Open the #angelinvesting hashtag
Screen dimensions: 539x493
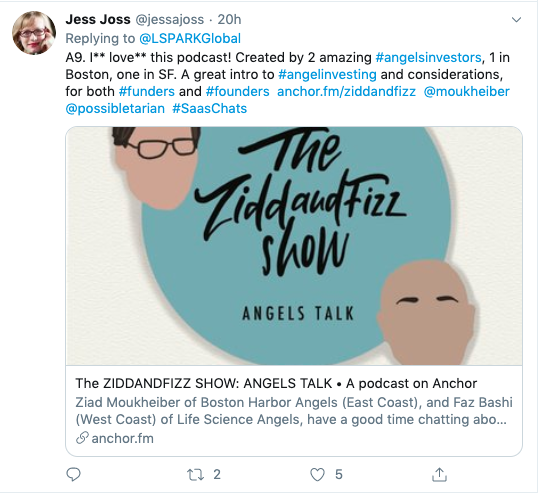click(x=327, y=75)
